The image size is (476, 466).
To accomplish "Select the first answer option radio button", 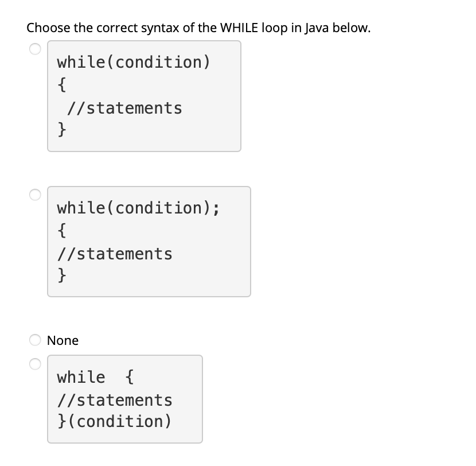I will click(x=34, y=49).
